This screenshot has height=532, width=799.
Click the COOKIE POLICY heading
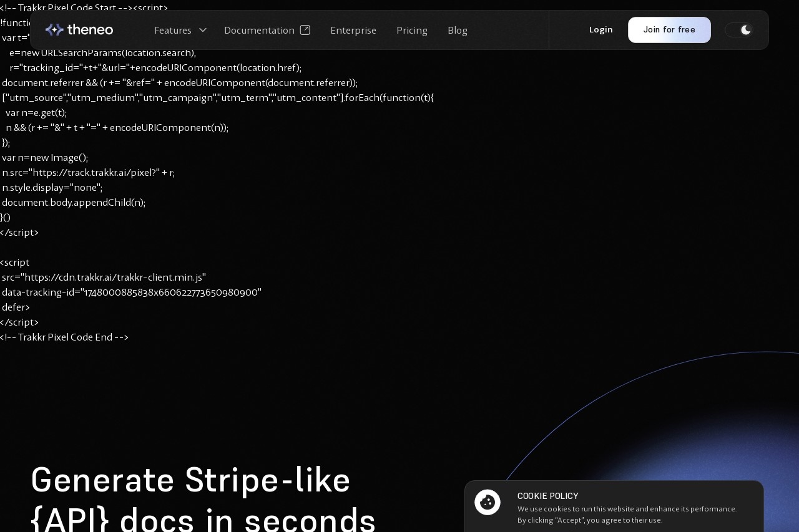coord(548,496)
